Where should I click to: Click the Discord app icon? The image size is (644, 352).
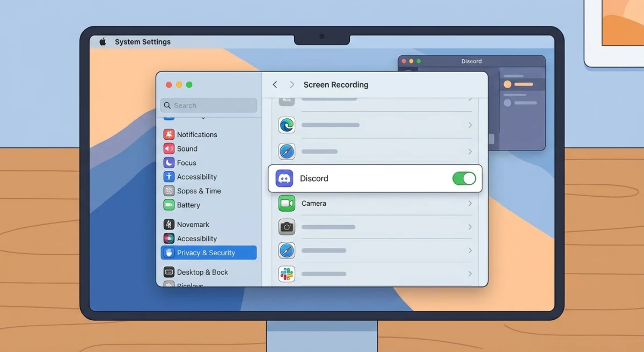point(284,178)
